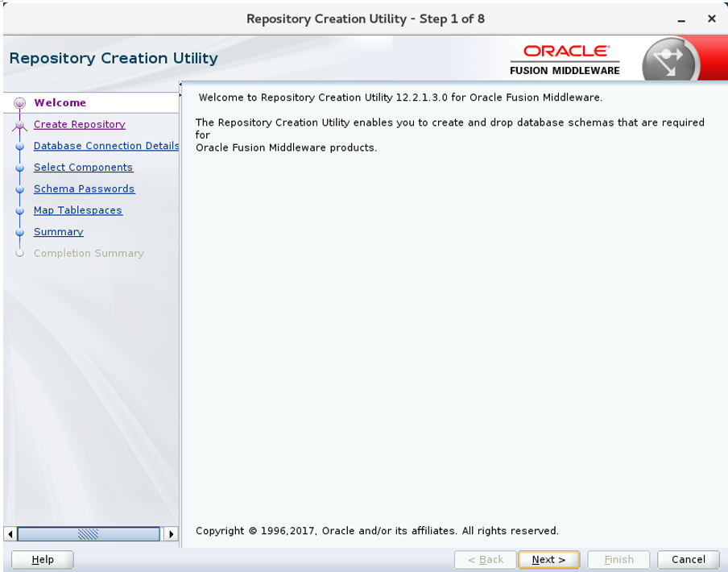728x572 pixels.
Task: Click the Select Components step bullet
Action: tap(19, 168)
